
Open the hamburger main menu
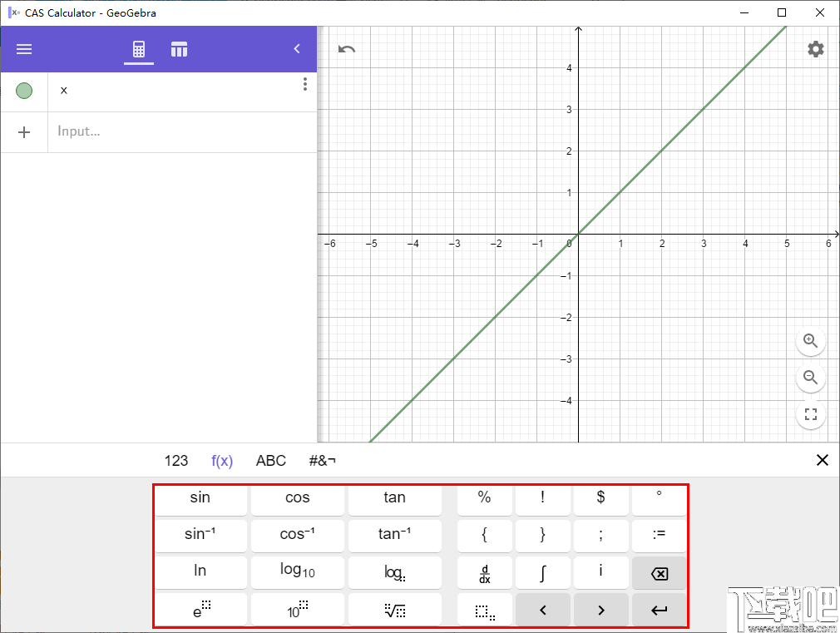tap(23, 48)
